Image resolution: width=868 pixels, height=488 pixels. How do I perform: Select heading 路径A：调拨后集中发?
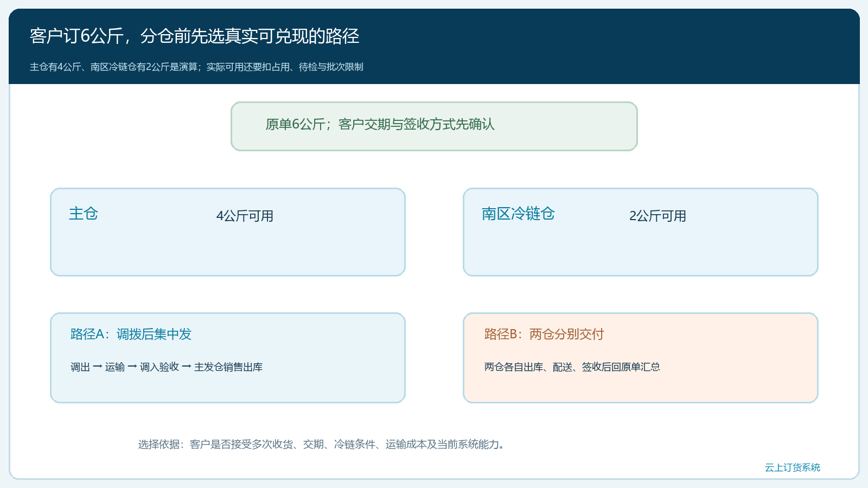(131, 334)
